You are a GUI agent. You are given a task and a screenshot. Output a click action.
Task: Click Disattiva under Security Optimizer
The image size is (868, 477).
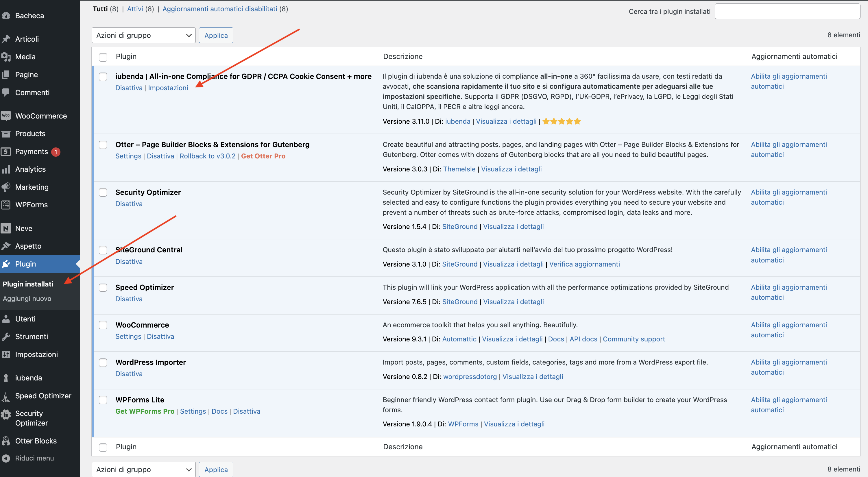(129, 204)
